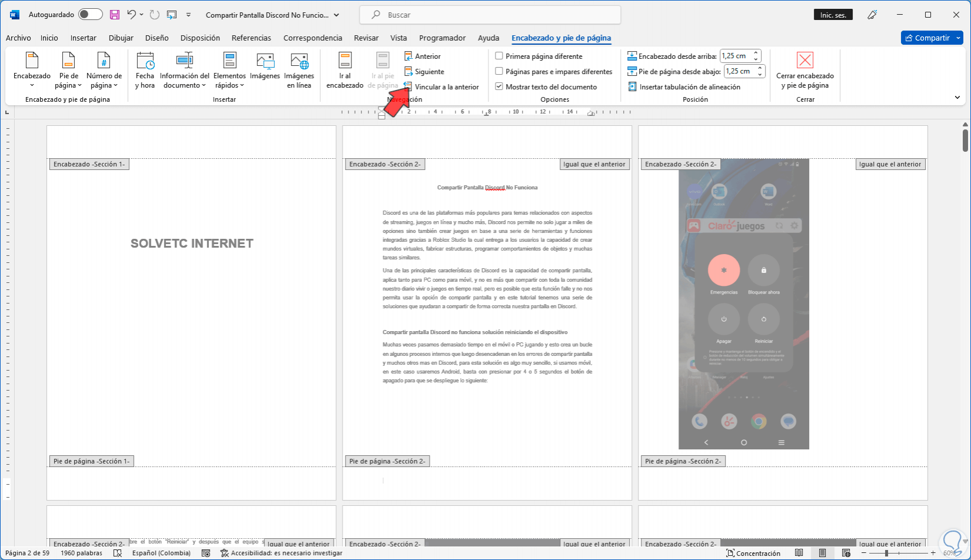Viewport: 971px width, 560px height.
Task: Click the Compartir button
Action: tap(927, 38)
